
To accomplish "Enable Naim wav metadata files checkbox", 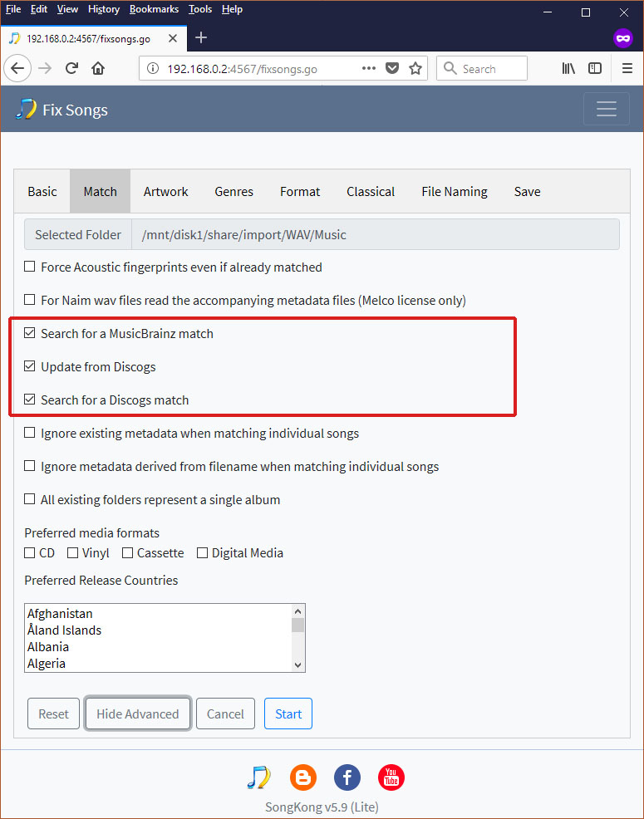I will (30, 300).
